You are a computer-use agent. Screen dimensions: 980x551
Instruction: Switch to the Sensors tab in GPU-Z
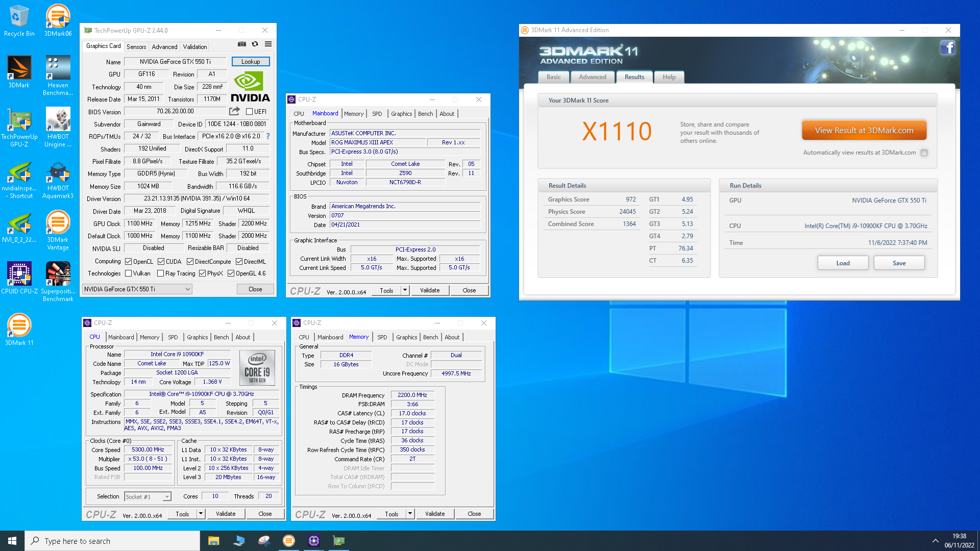pyautogui.click(x=136, y=46)
